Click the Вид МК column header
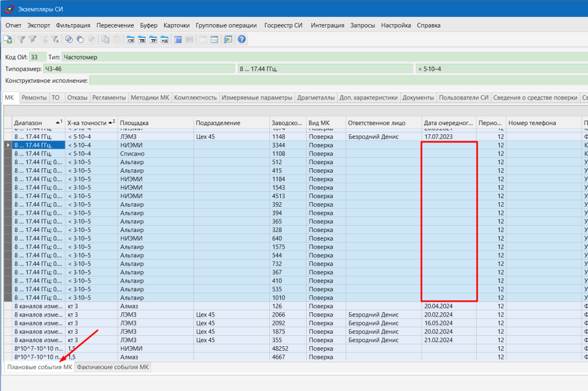Viewport: 588px width, 391px height. coord(326,123)
